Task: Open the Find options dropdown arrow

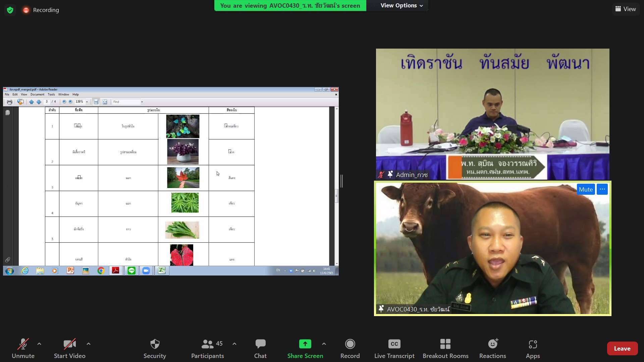Action: point(142,102)
